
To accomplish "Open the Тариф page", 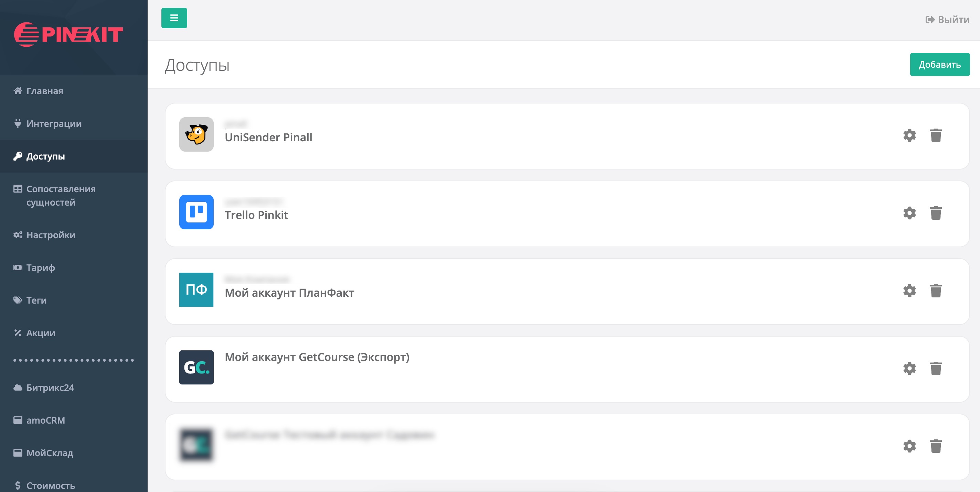I will (x=40, y=268).
